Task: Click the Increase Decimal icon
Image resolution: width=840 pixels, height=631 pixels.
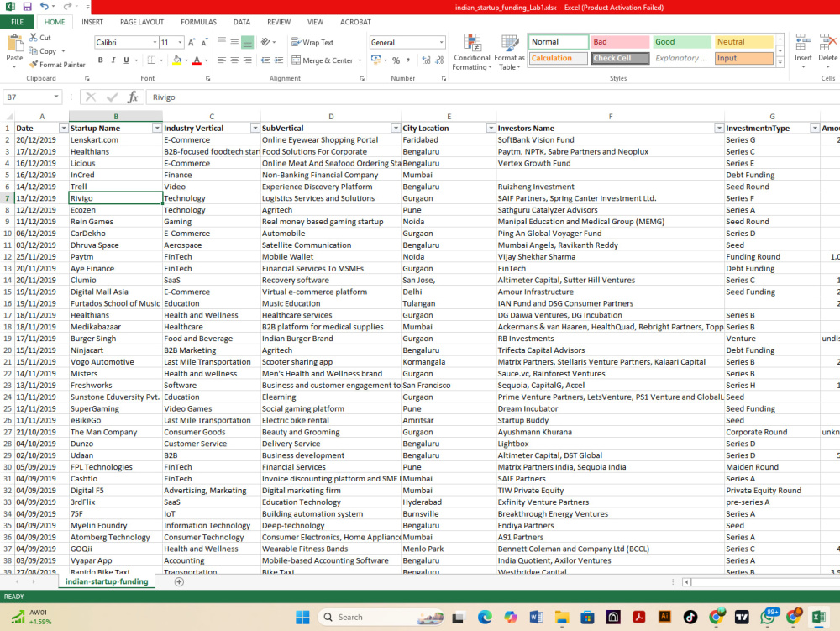Action: (427, 60)
